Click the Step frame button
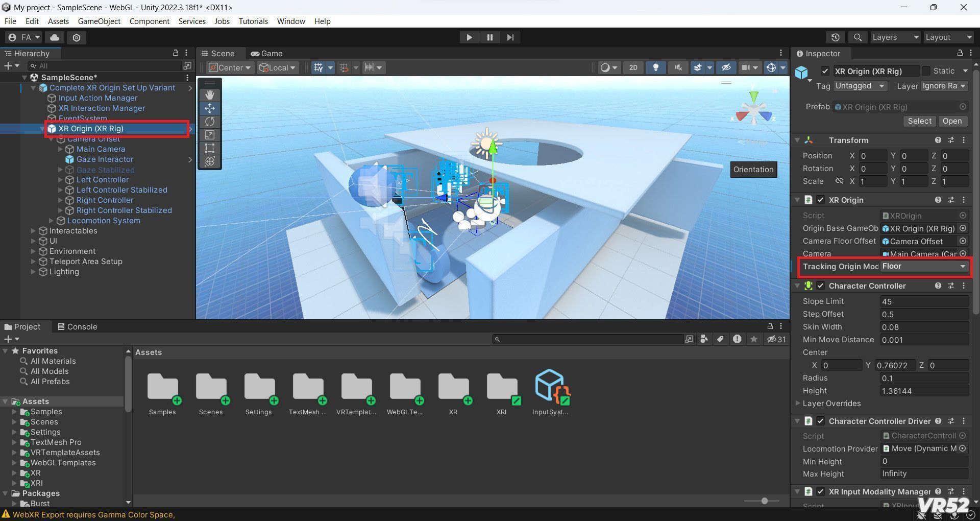 [x=510, y=37]
